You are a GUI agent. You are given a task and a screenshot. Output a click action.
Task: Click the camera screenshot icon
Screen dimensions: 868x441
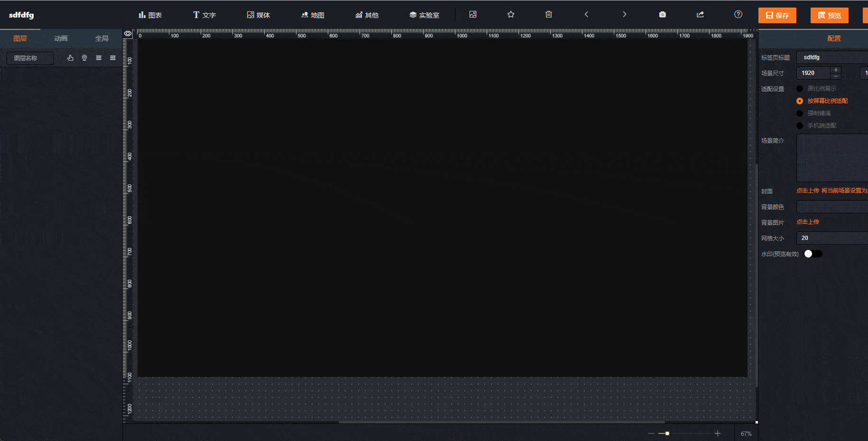click(x=662, y=15)
